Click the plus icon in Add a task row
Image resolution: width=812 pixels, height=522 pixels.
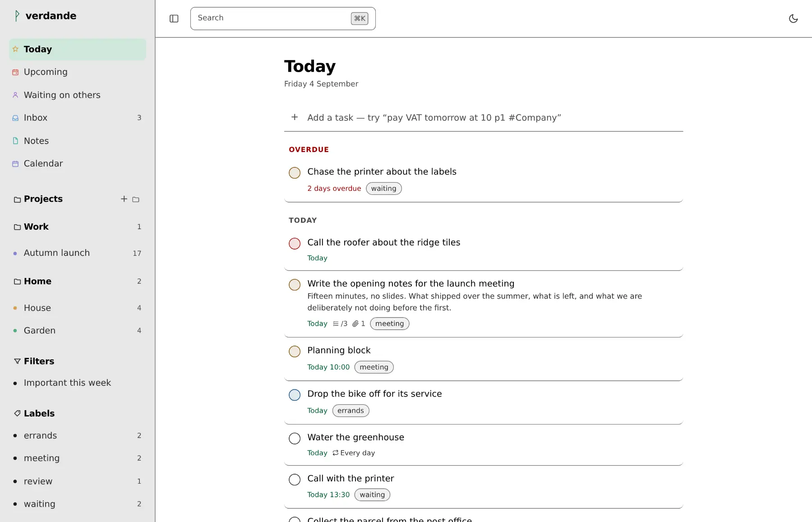(x=295, y=117)
